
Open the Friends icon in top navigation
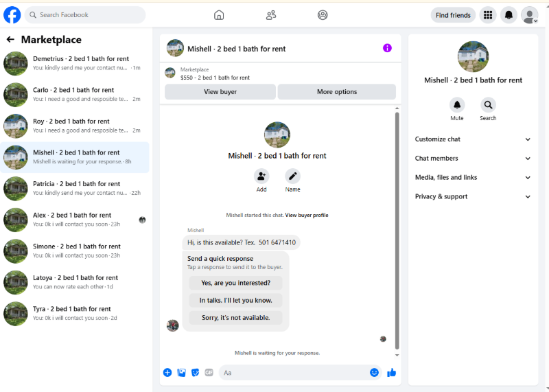click(271, 15)
